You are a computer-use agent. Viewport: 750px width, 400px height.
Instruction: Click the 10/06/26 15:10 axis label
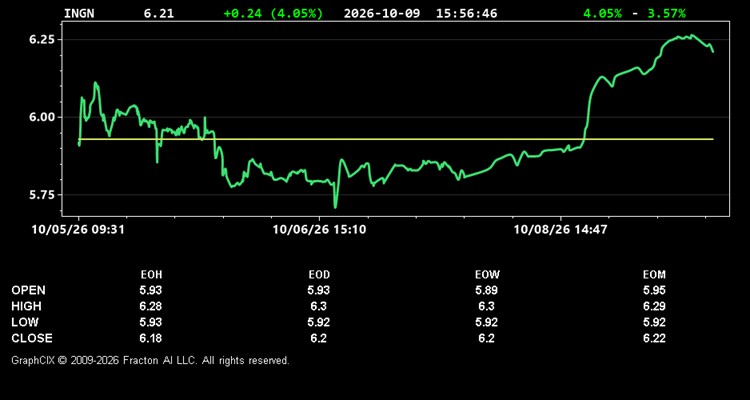319,230
